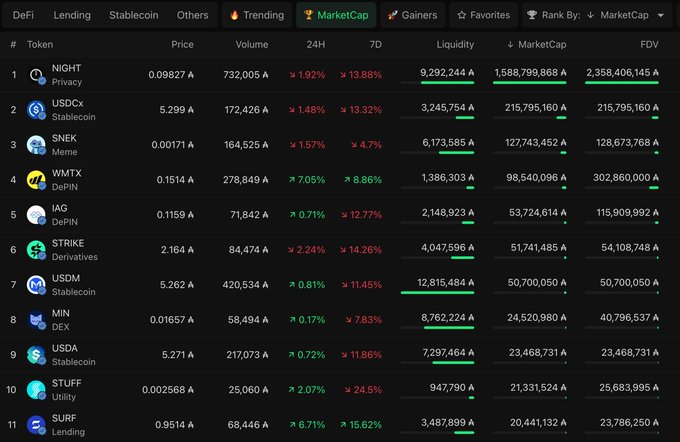Sort by the MarketCap column header
Viewport: 680px width, 442px height.
coord(536,44)
